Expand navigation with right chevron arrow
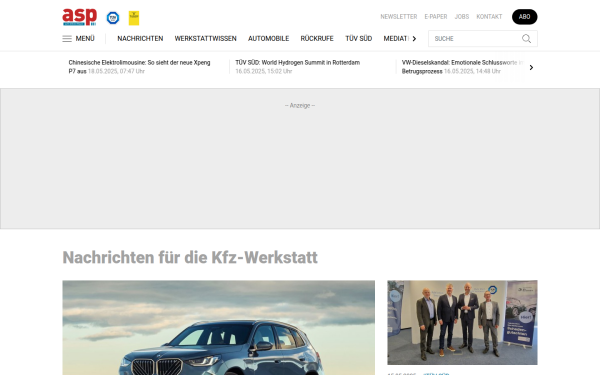The height and width of the screenshot is (375, 600). point(414,39)
